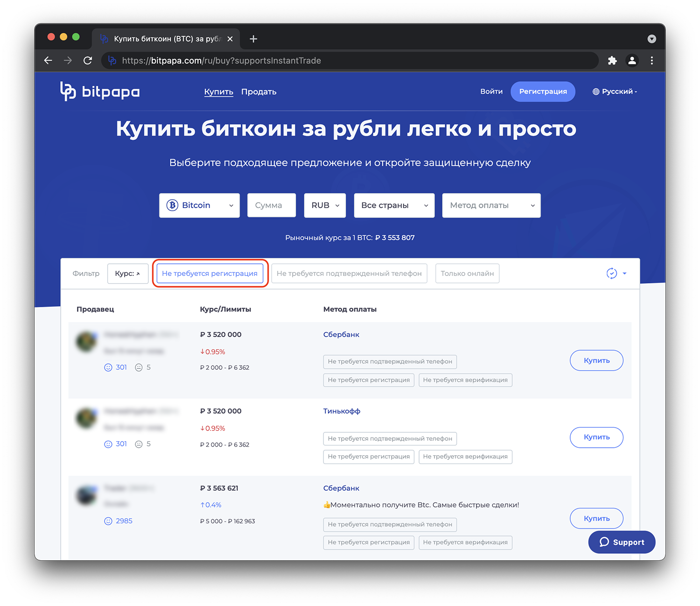Viewport: 700px width, 606px height.
Task: Click positive feedback smiley for first Сбербанк seller
Action: point(108,367)
